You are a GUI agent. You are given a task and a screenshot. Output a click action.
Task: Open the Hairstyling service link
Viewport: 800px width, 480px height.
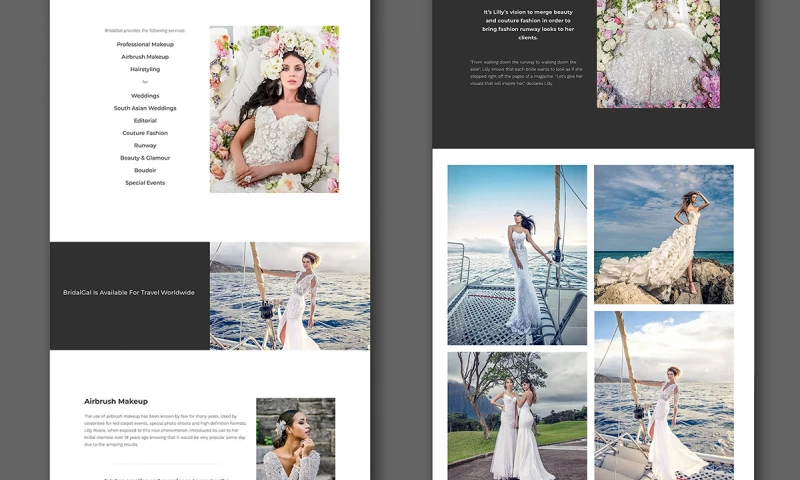point(145,69)
